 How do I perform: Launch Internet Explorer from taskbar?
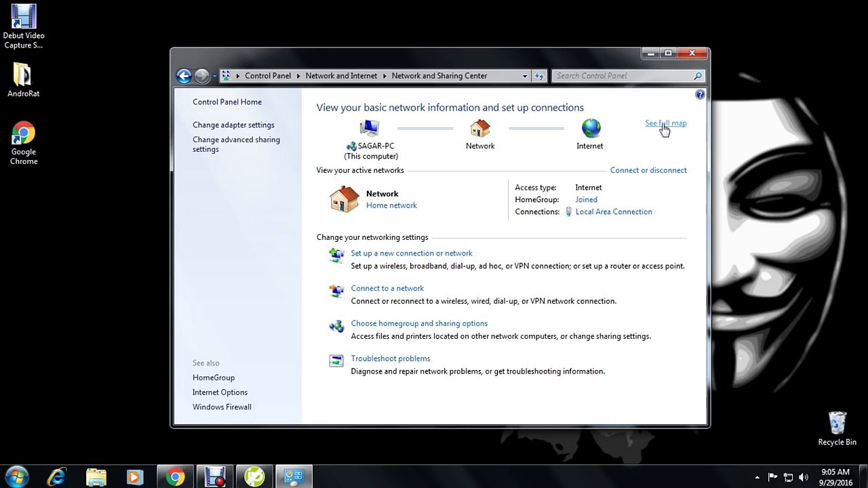[56, 477]
